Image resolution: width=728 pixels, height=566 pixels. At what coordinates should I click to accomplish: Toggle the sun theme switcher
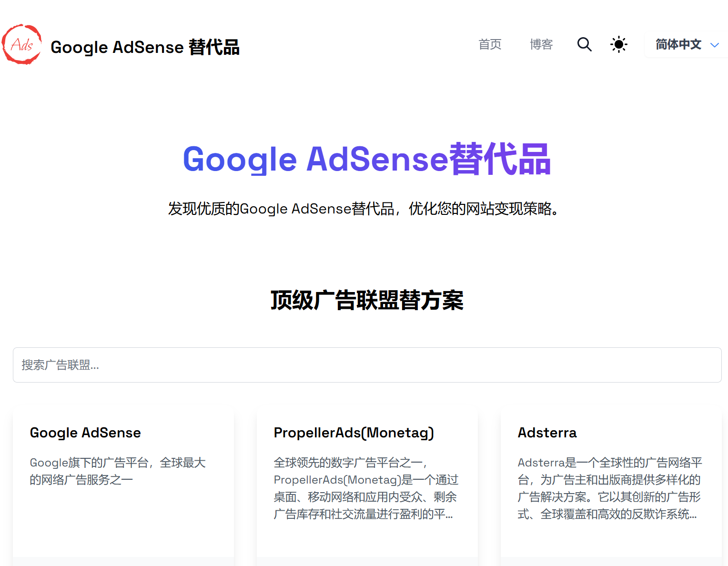[618, 44]
